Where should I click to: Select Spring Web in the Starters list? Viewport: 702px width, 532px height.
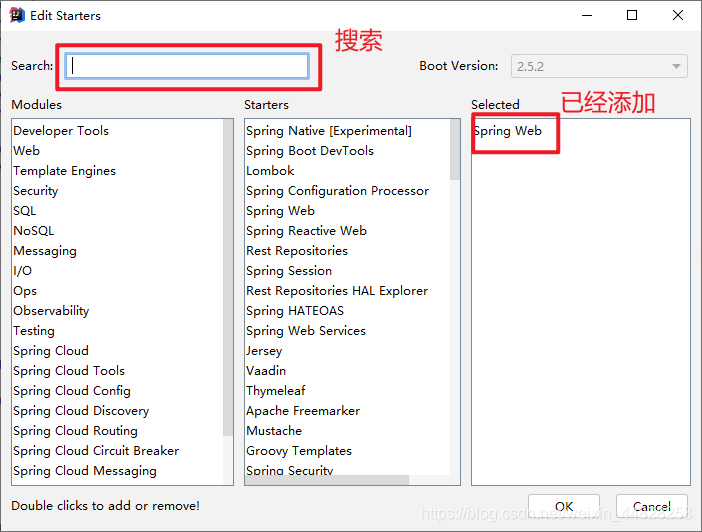coord(280,211)
